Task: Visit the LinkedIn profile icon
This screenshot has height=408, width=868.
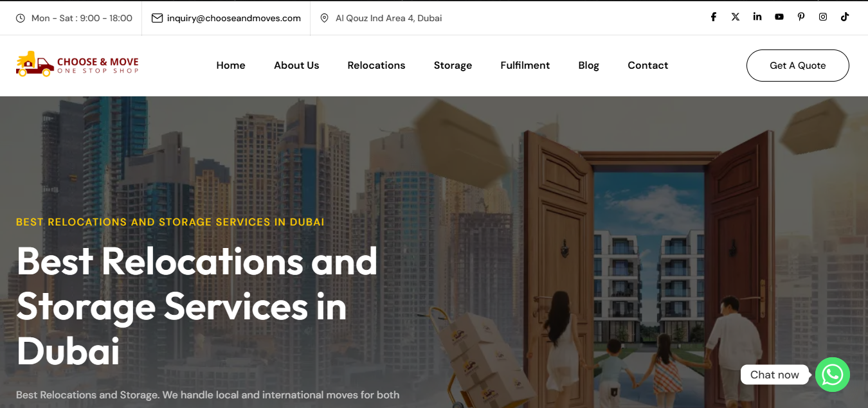Action: (x=757, y=17)
